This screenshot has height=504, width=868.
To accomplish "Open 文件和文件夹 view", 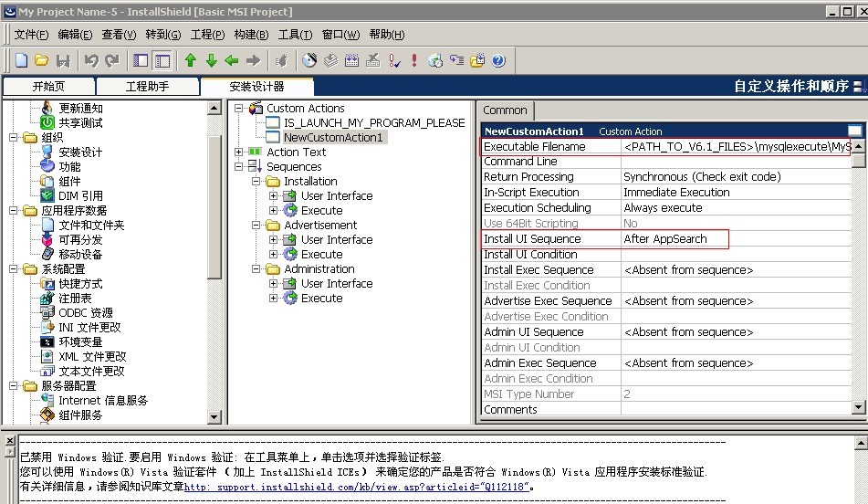I will coord(91,225).
